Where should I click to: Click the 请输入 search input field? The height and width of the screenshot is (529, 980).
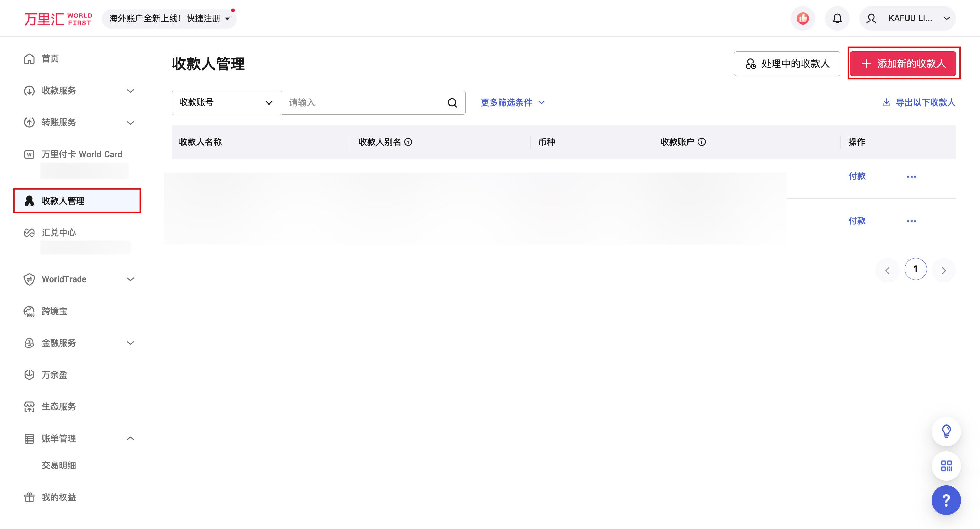point(361,102)
